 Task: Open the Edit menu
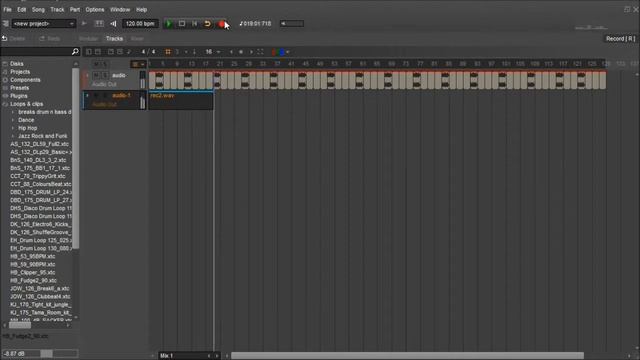pos(22,9)
